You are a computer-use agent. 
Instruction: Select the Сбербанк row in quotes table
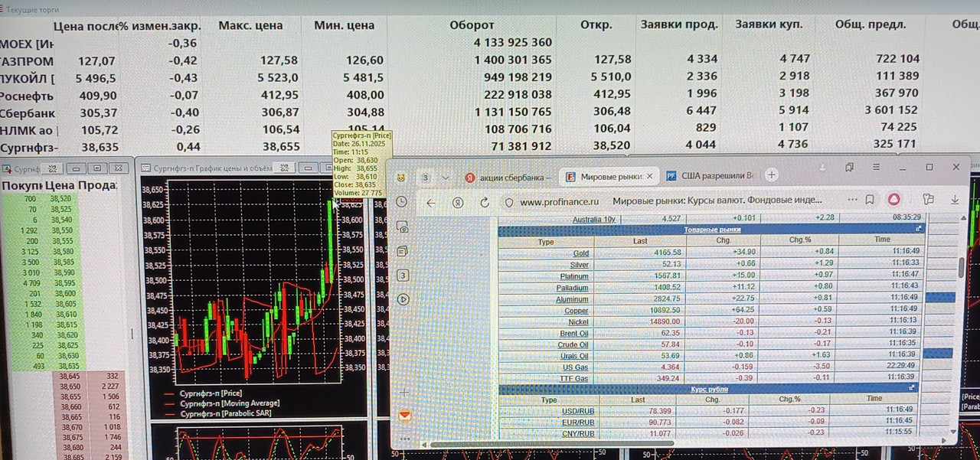coord(490,112)
